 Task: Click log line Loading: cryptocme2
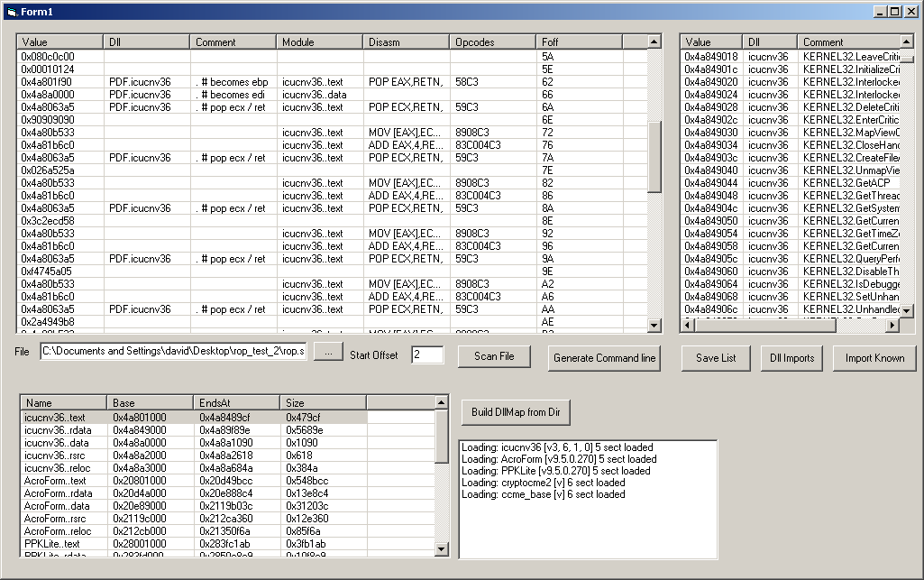point(543,483)
